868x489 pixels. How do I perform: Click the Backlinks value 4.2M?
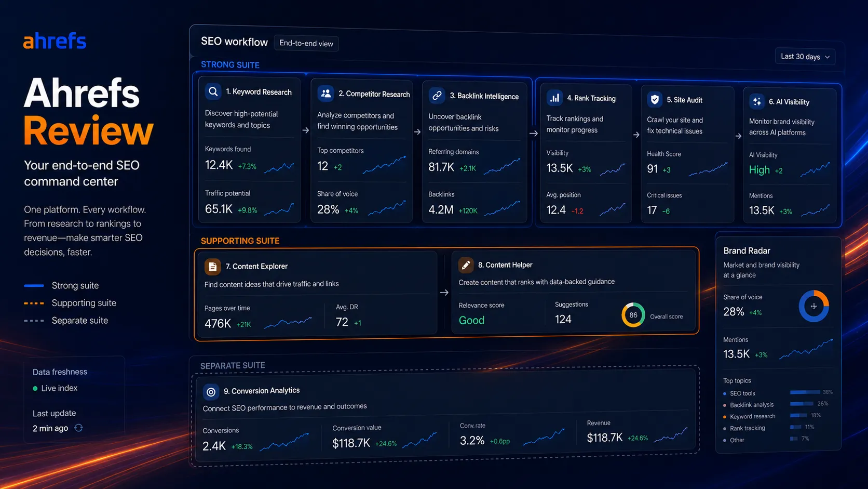coord(441,210)
